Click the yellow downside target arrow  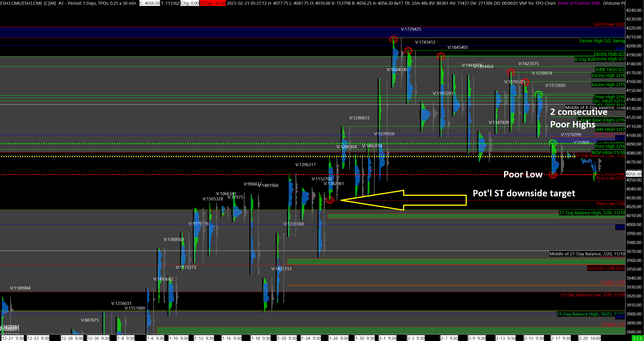[403, 200]
